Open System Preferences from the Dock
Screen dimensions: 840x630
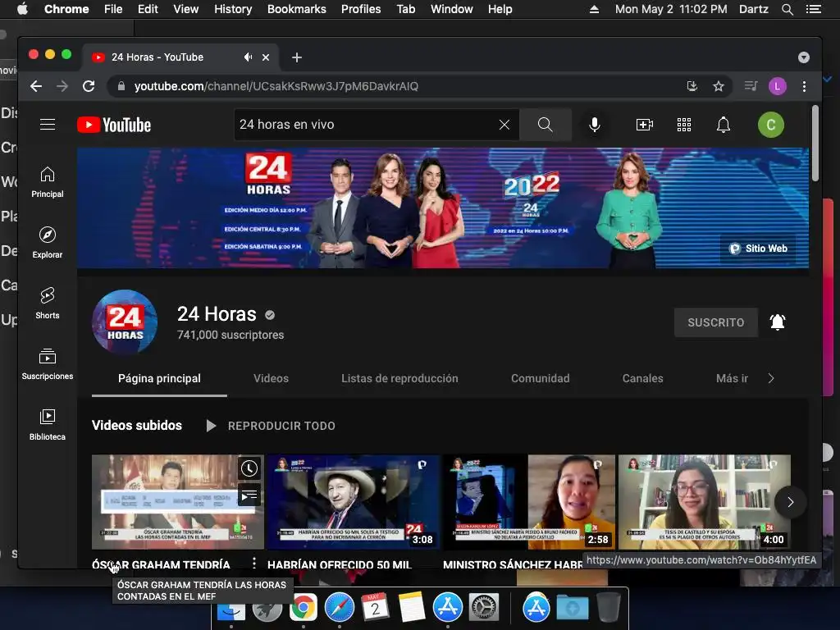point(484,608)
